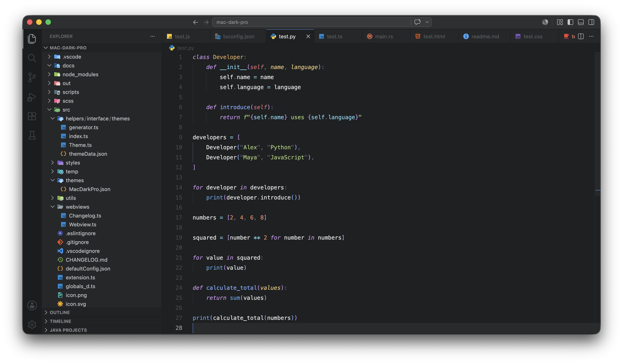Split the editor to the right
Viewport: 623px width, 364px height.
point(581,36)
